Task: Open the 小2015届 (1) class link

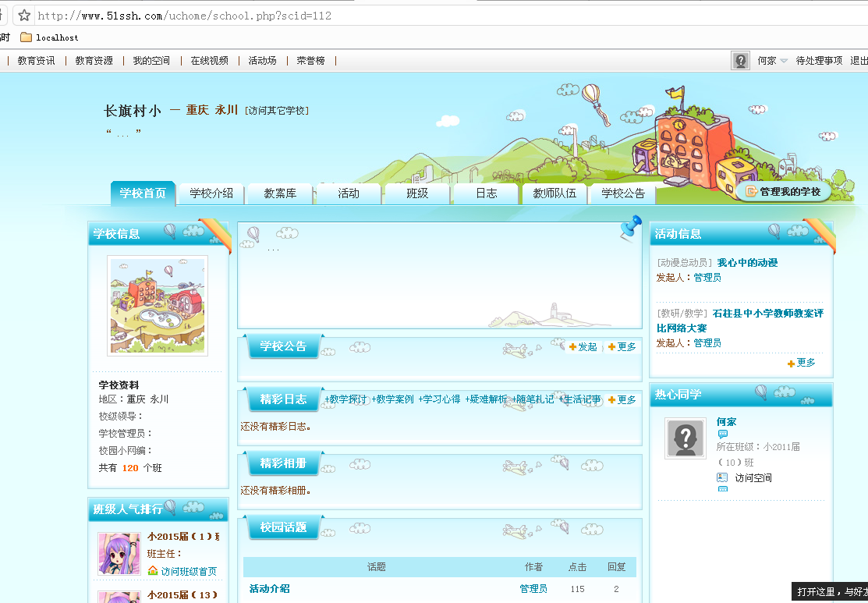Action: 183,537
